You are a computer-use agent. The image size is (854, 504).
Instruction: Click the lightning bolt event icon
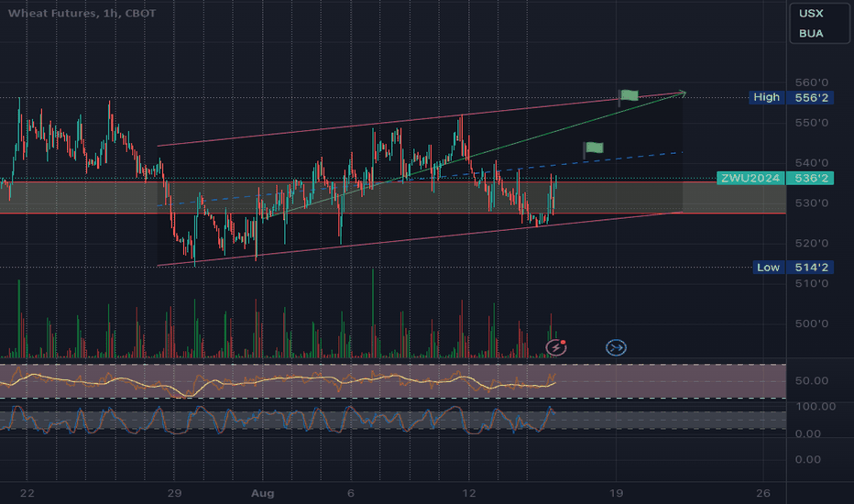556,347
